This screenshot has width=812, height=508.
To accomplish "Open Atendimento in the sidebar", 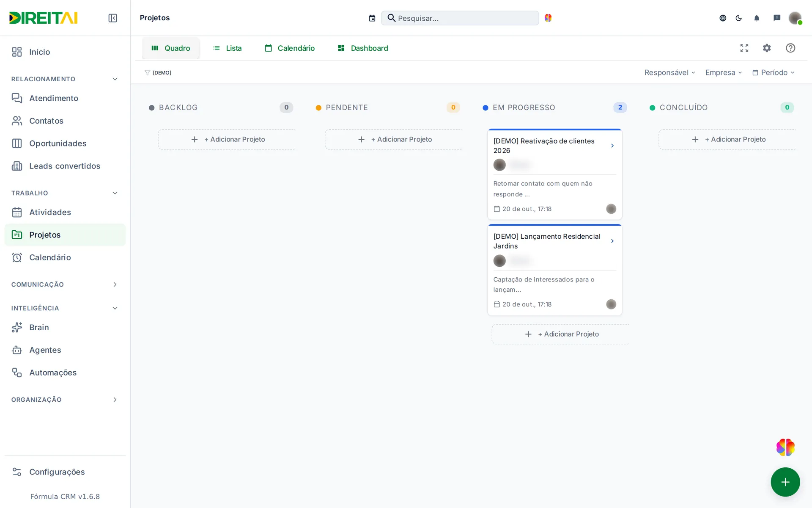I will pyautogui.click(x=65, y=98).
